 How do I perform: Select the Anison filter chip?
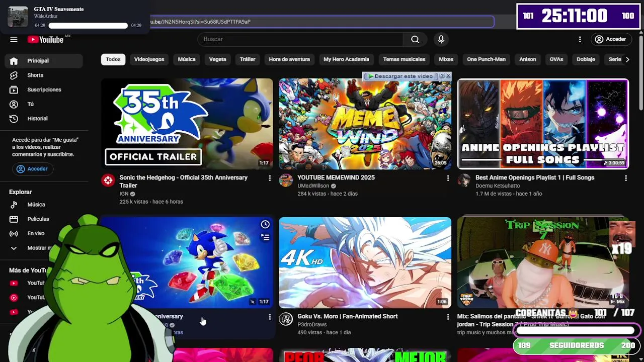pyautogui.click(x=528, y=59)
